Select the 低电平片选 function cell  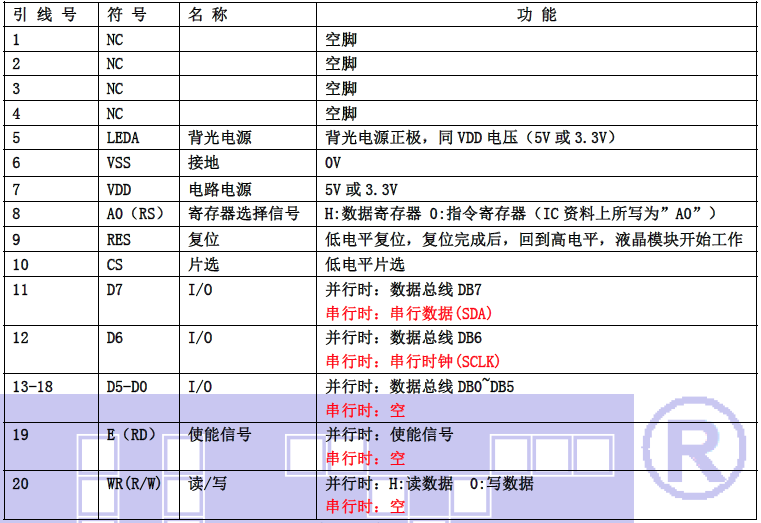tap(365, 264)
